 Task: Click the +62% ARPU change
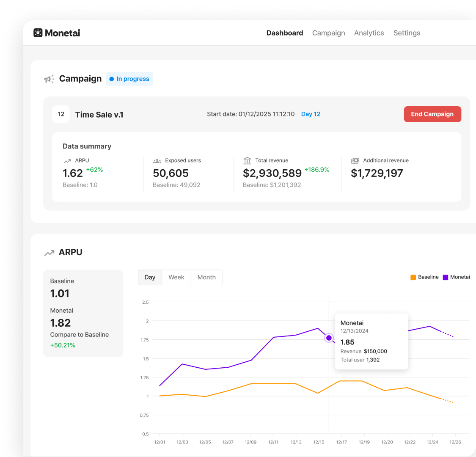(94, 170)
